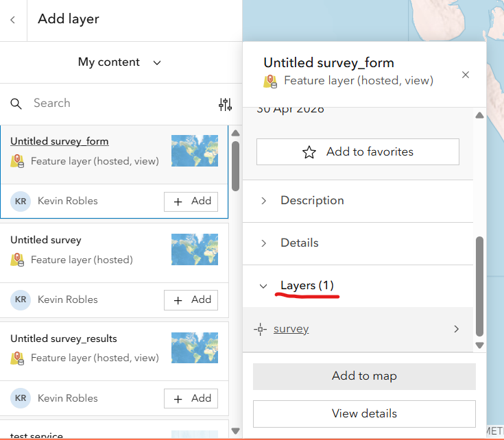Image resolution: width=504 pixels, height=440 pixels.
Task: Add item to favorites
Action: [358, 152]
